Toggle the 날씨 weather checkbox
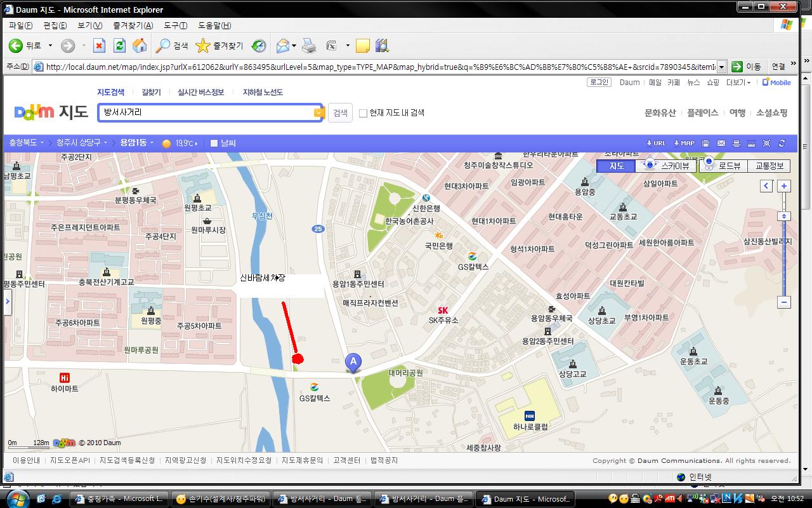This screenshot has height=508, width=812. pos(214,144)
